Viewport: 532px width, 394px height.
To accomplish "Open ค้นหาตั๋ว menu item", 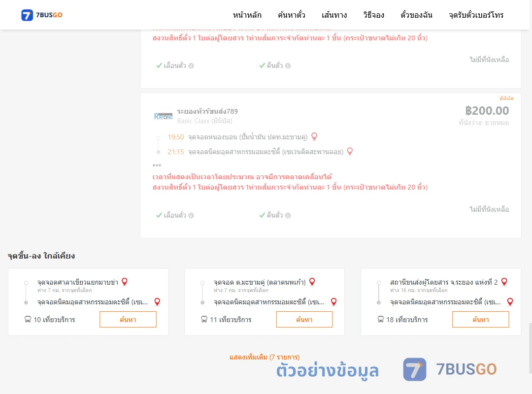I will 292,15.
